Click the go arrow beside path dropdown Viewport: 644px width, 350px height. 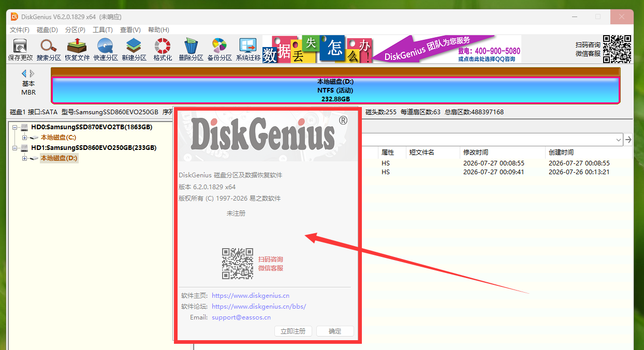pos(628,140)
